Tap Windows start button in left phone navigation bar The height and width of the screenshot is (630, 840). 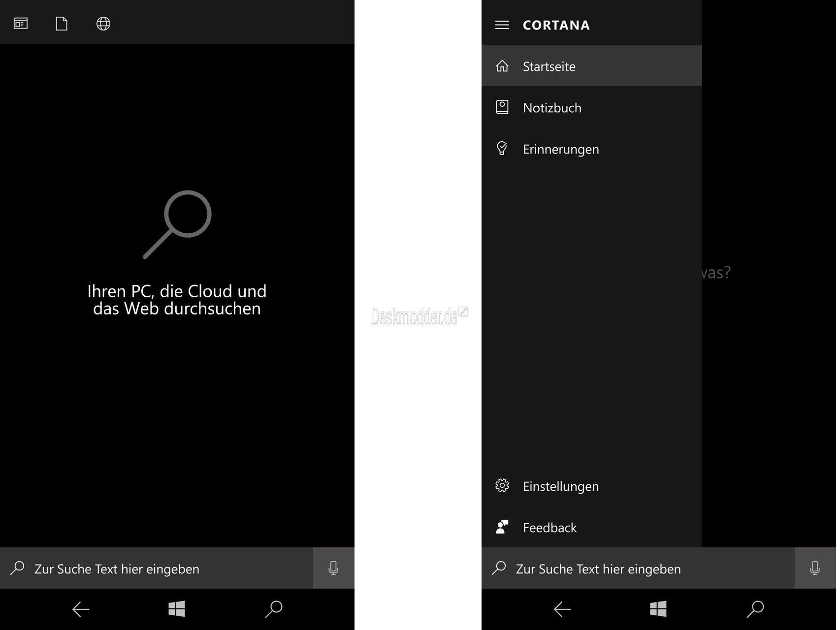pyautogui.click(x=177, y=609)
